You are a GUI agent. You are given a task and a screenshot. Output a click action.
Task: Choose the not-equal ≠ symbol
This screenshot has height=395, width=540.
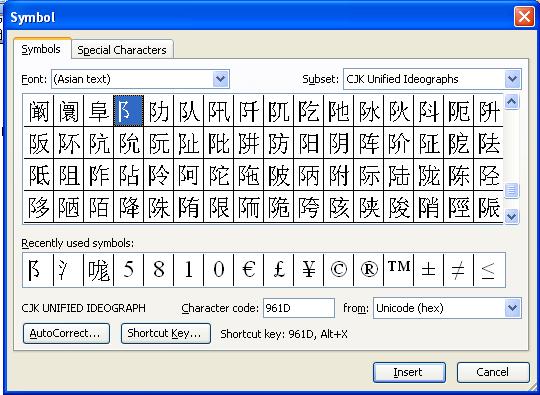[458, 270]
